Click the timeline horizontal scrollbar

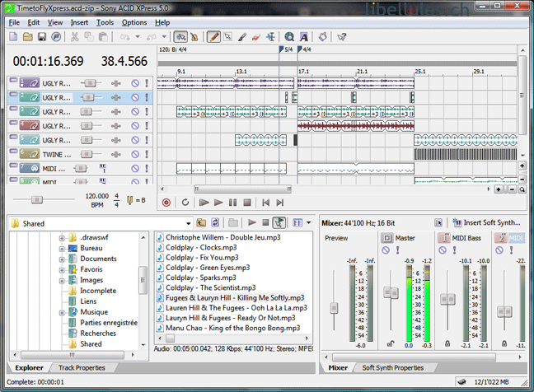(242, 189)
